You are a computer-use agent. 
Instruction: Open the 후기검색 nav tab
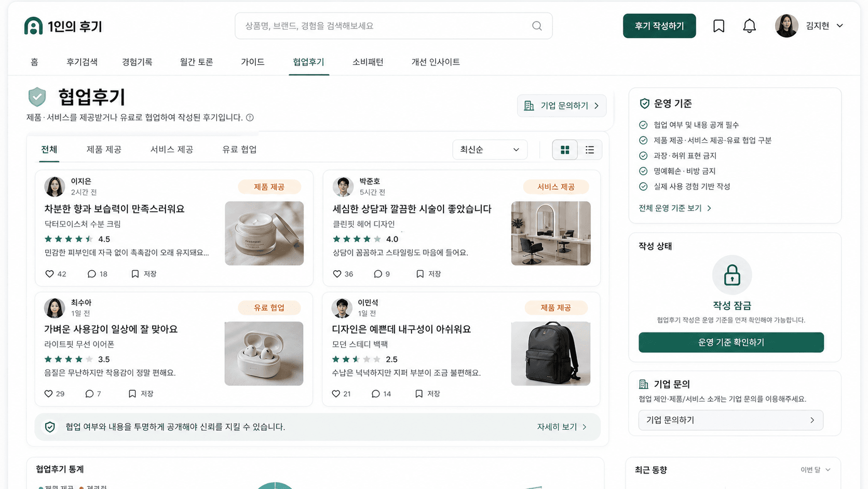pos(82,62)
